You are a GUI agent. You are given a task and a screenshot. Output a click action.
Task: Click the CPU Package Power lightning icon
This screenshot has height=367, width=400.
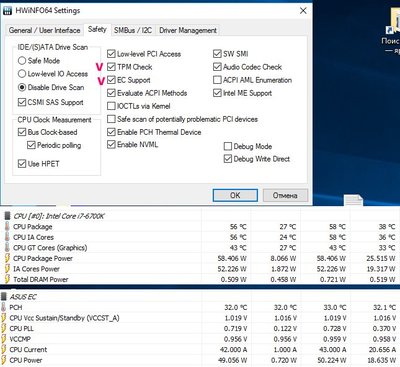point(7,258)
